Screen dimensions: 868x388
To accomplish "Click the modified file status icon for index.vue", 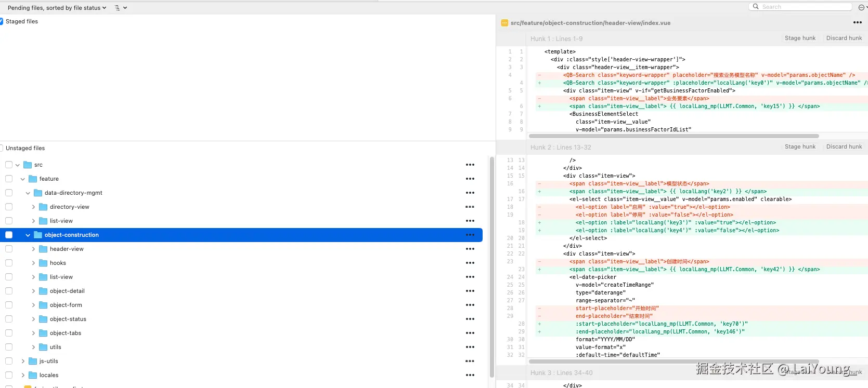I will click(504, 23).
